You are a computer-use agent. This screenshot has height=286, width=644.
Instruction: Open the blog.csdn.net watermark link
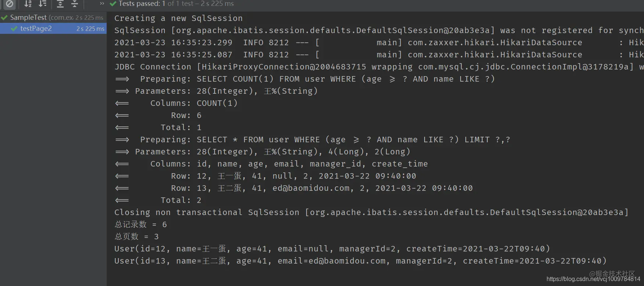pos(593,279)
